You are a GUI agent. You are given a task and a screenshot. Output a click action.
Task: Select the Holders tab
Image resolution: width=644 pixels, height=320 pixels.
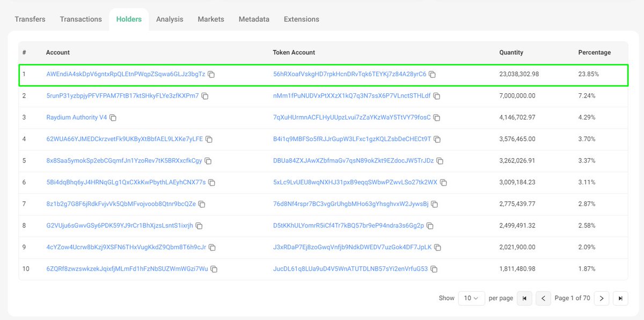pos(129,19)
